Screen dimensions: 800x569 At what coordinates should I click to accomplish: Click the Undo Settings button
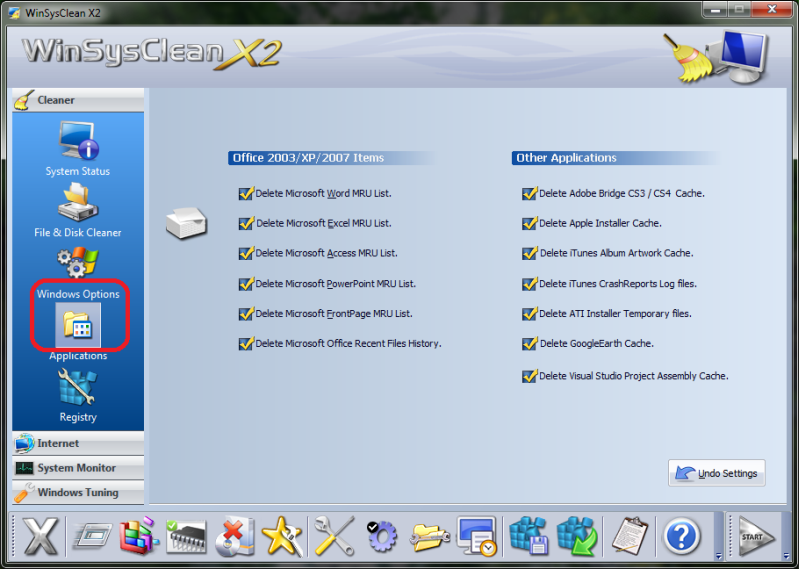(717, 473)
